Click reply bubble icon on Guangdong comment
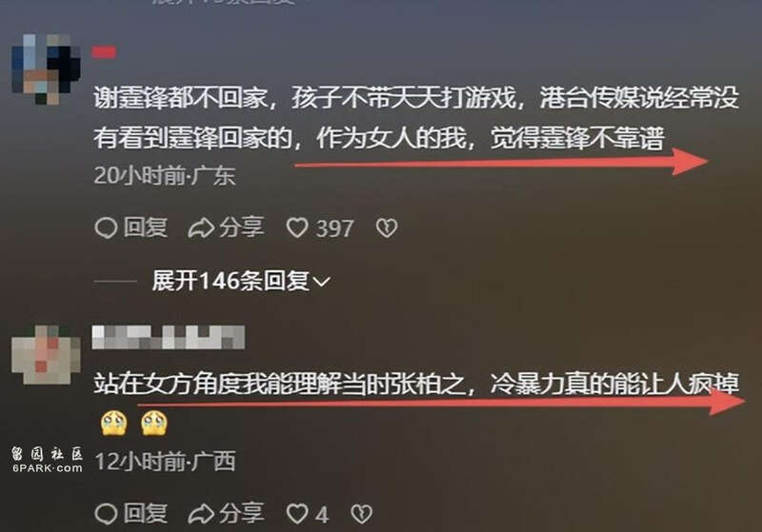This screenshot has width=762, height=532. pyautogui.click(x=106, y=227)
